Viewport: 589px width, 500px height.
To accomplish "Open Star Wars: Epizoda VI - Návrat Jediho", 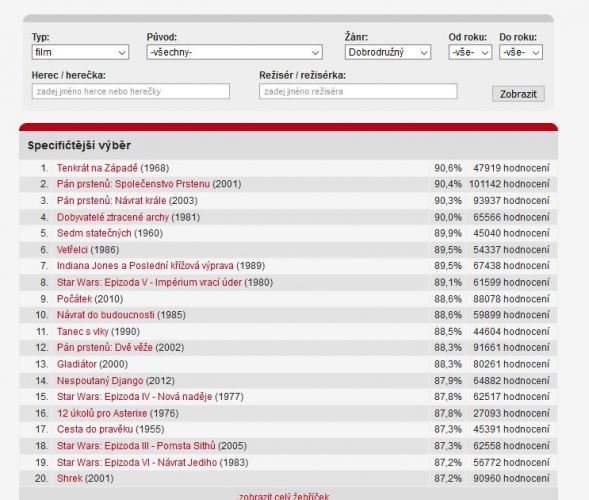I will tap(137, 462).
